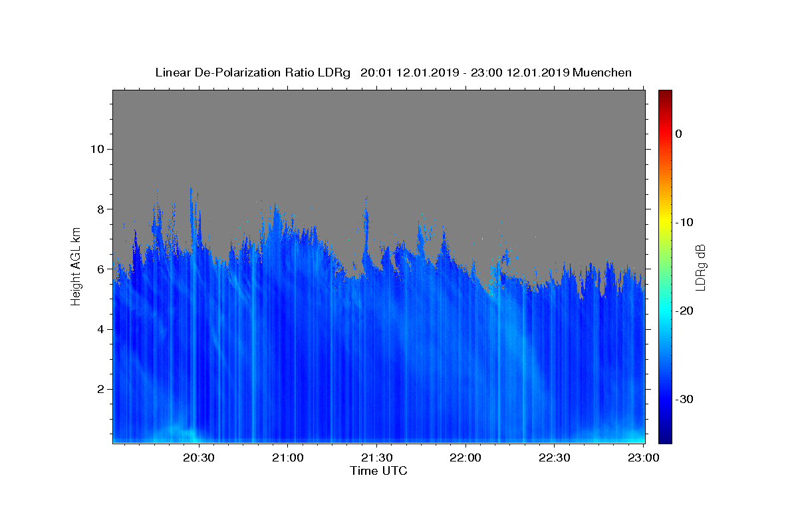Click the 23:00 time tick label
The image size is (798, 532).
pyautogui.click(x=642, y=458)
